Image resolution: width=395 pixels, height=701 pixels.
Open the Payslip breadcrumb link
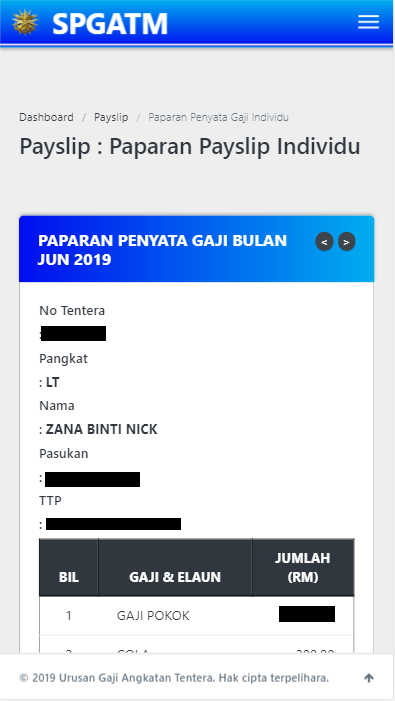point(111,117)
